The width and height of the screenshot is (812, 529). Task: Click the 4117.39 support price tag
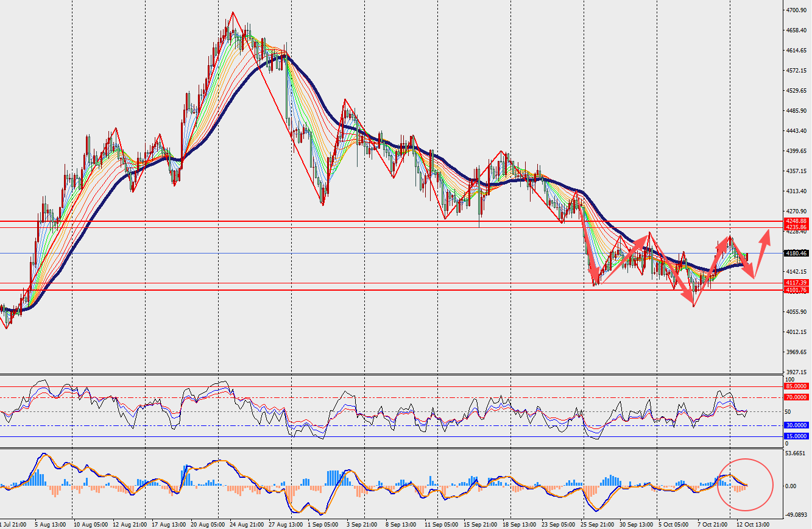[x=796, y=283]
